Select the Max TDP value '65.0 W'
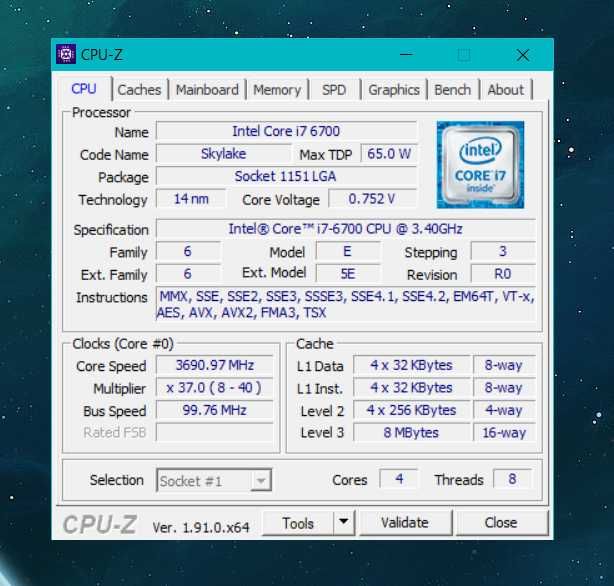614x586 pixels. click(389, 154)
